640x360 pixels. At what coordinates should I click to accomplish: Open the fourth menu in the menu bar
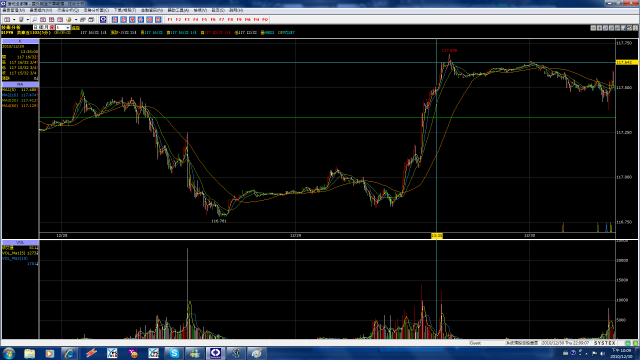96,10
